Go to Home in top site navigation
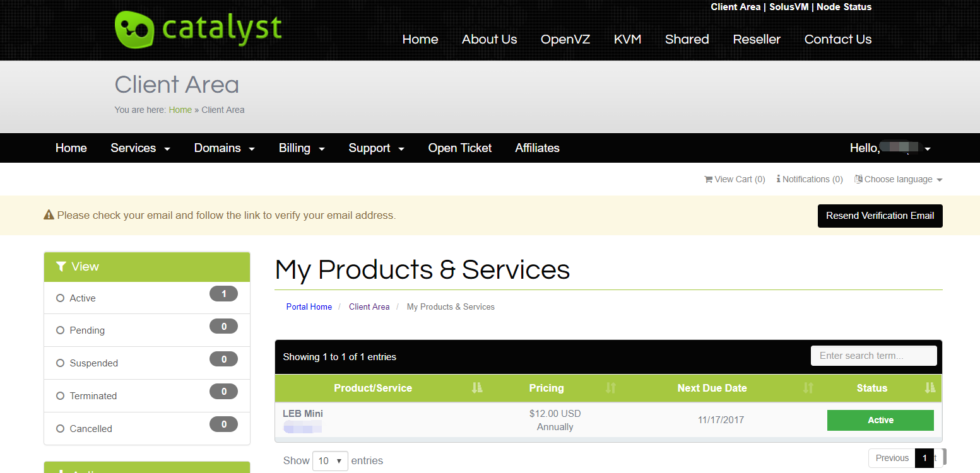The height and width of the screenshot is (473, 980). click(420, 39)
